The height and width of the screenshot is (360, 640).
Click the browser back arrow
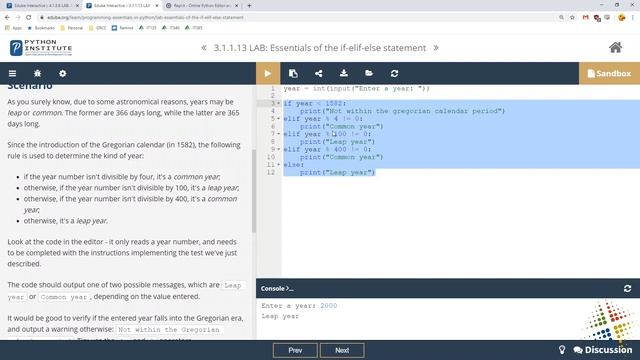click(x=7, y=18)
